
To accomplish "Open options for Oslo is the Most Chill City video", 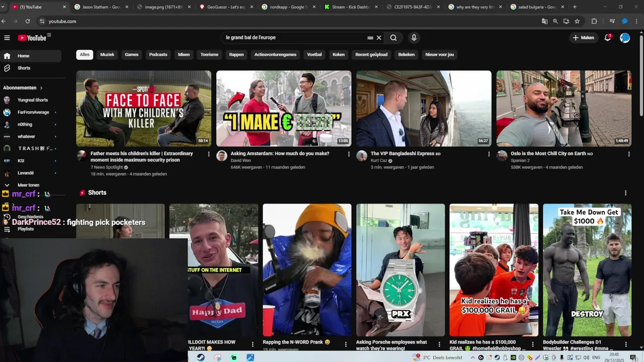I will click(x=628, y=154).
